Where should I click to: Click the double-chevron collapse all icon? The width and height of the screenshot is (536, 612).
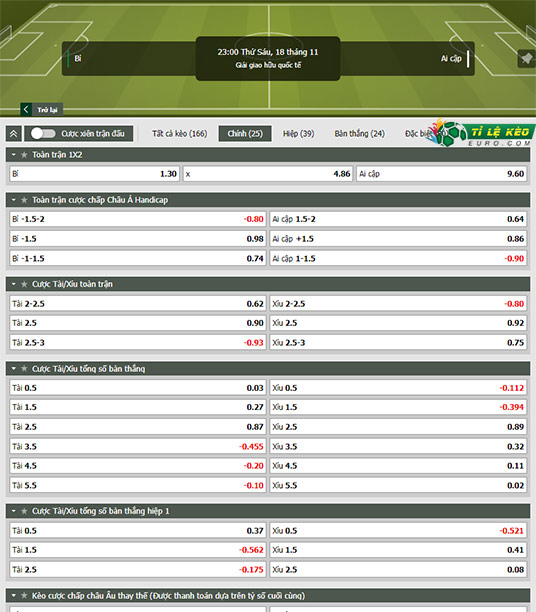click(14, 134)
